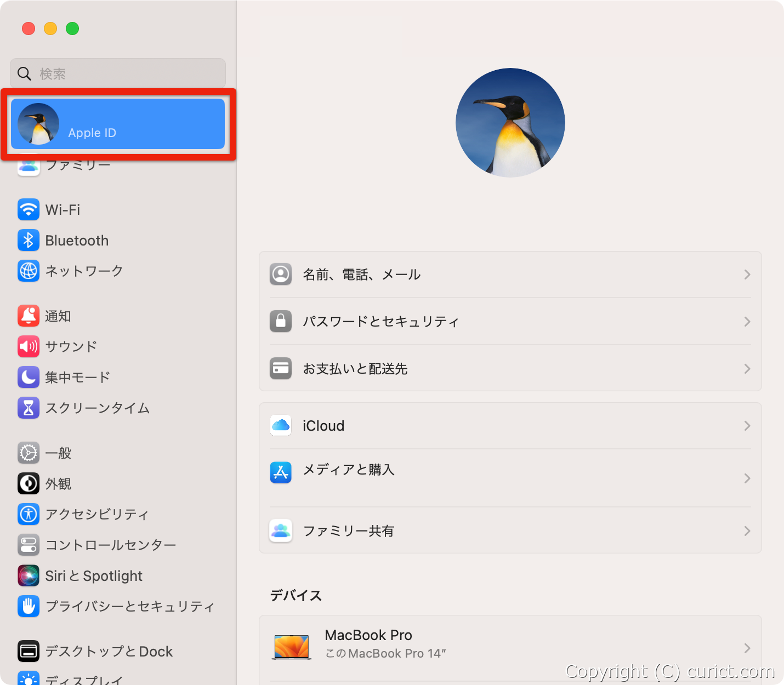
Task: Open the iCloud label
Action: click(x=323, y=426)
